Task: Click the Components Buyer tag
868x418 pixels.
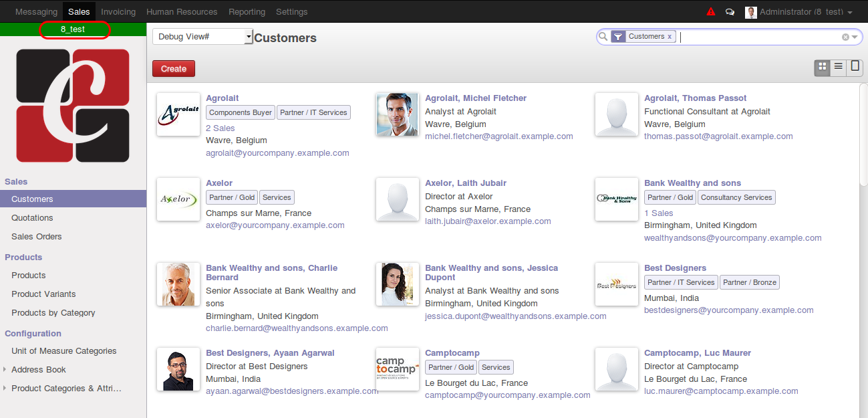Action: (241, 112)
